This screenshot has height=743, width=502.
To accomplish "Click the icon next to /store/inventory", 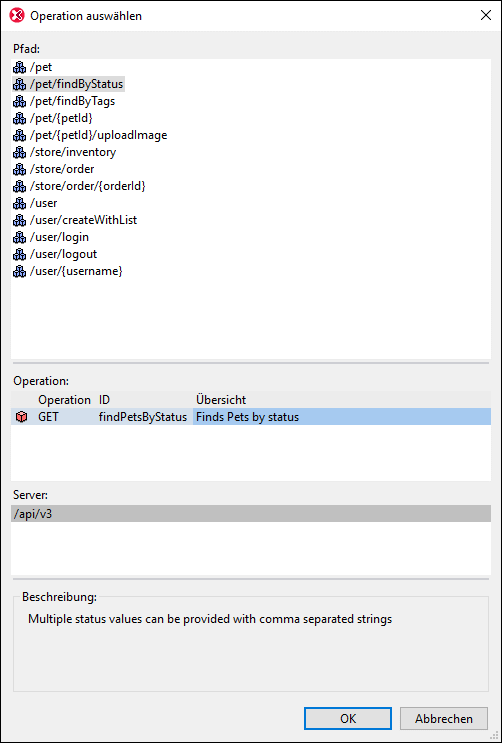I will tap(19, 153).
